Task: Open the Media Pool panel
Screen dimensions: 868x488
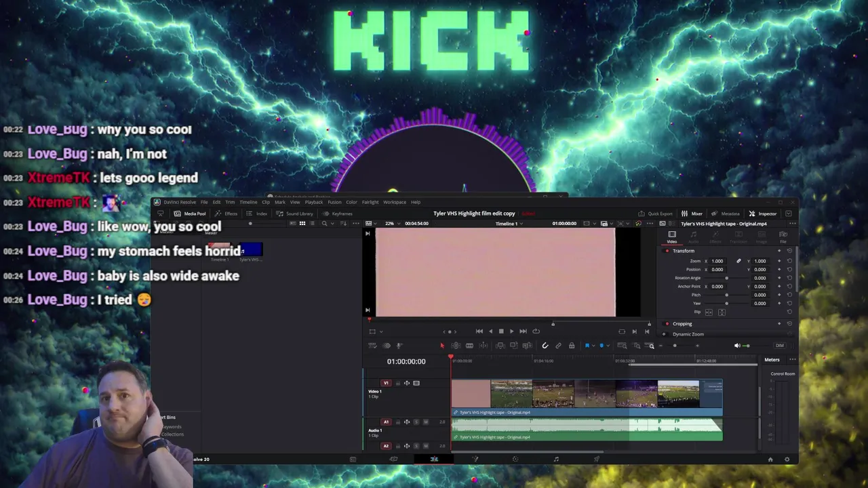Action: point(191,213)
